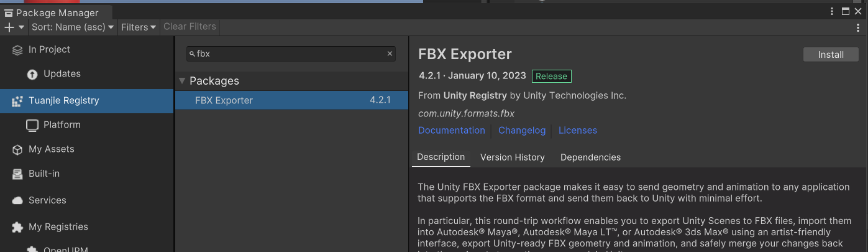Open the add package plus dropdown
The height and width of the screenshot is (252, 868).
coord(14,27)
